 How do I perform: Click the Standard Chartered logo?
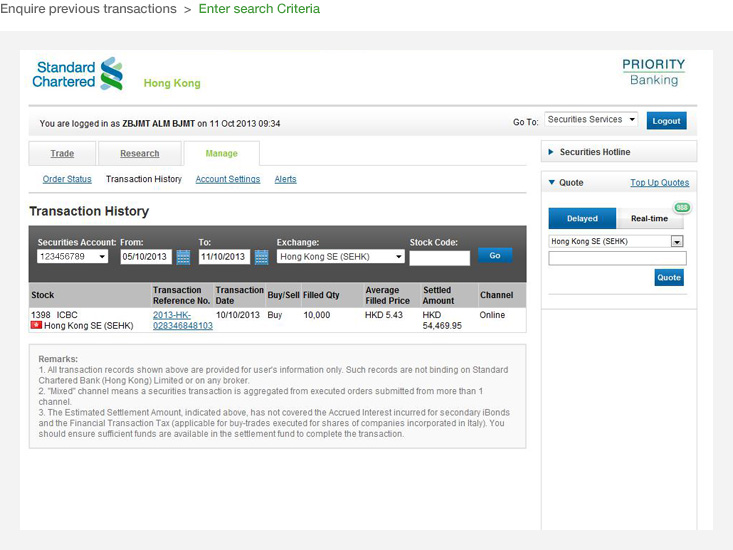click(x=78, y=74)
